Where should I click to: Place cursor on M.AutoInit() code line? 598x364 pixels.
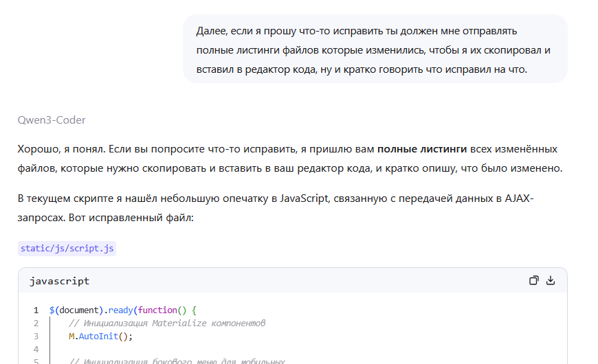coord(100,337)
